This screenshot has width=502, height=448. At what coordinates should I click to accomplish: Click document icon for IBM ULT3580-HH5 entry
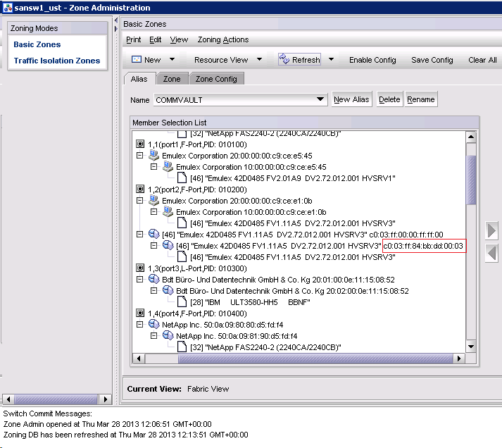[x=182, y=301]
